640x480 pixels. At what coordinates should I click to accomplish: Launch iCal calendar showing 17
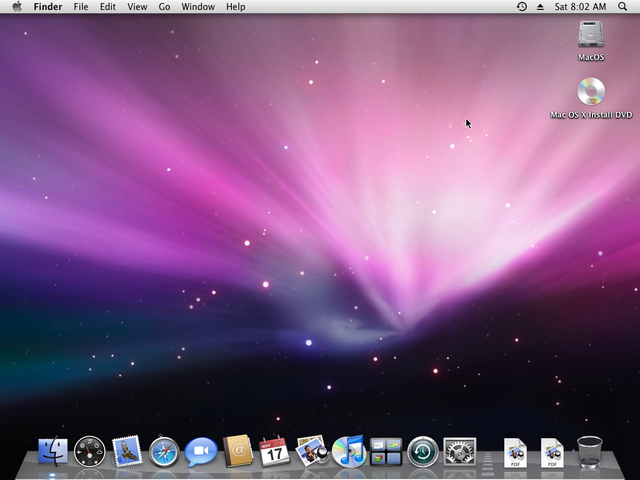274,451
